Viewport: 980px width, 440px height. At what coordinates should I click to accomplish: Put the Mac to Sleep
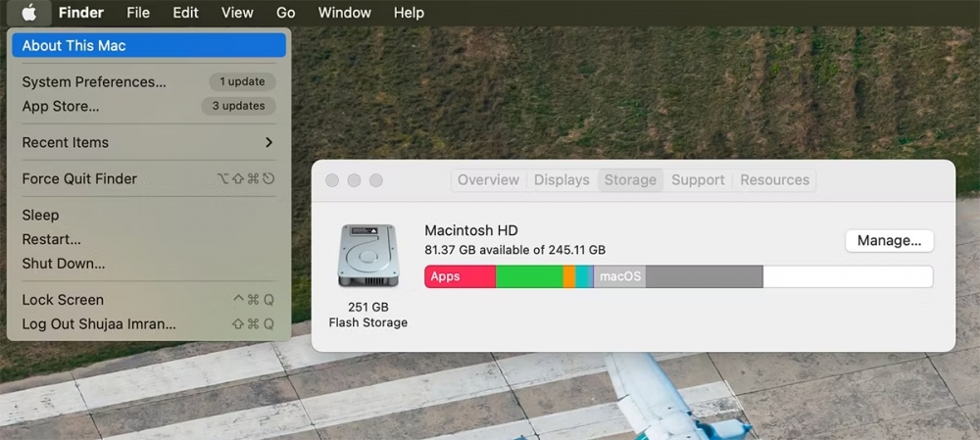(x=40, y=215)
